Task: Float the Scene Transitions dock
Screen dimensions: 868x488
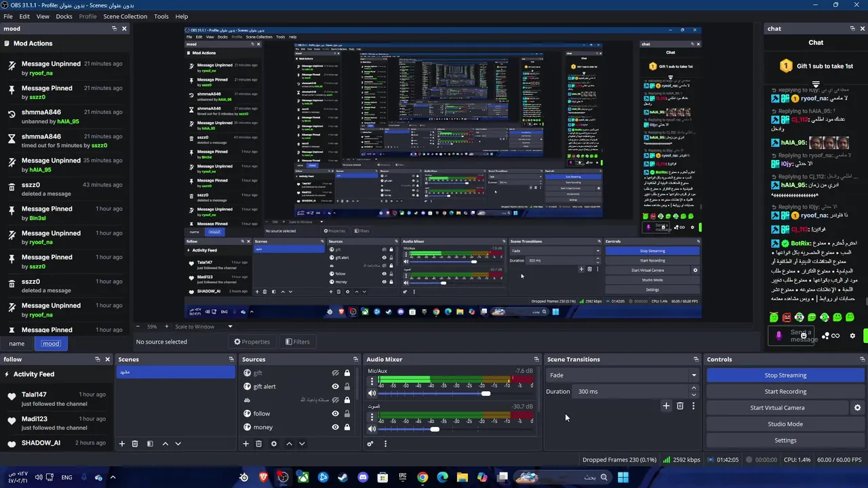Action: tap(696, 359)
